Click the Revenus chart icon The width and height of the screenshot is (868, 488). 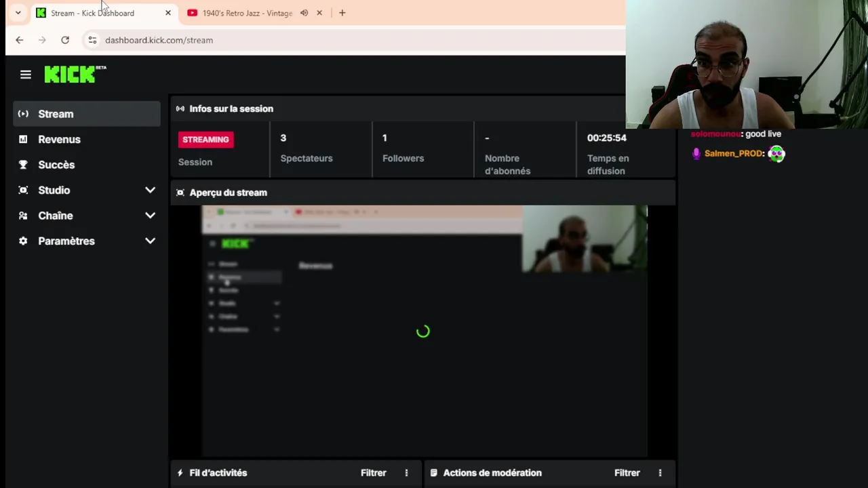tap(23, 139)
